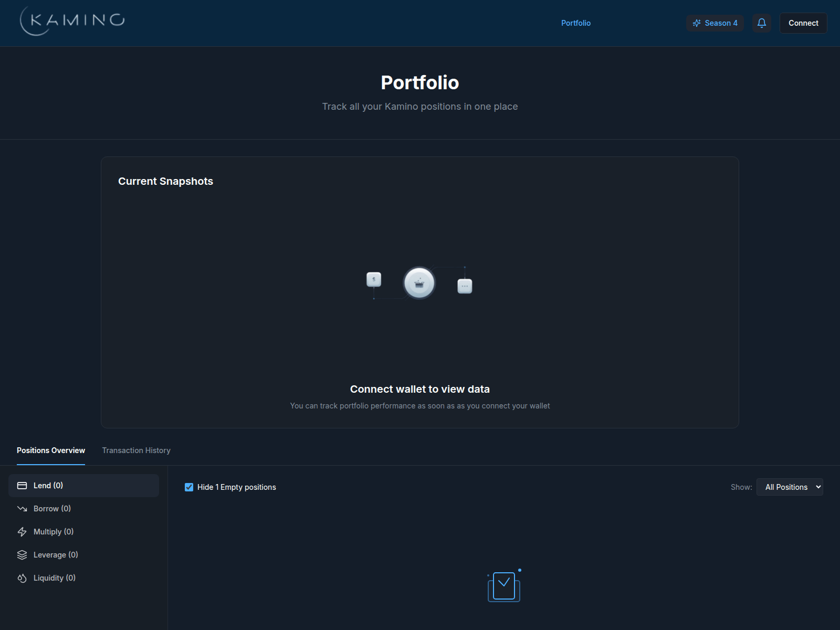
Task: Click the Liquidity droplet icon
Action: [x=22, y=578]
